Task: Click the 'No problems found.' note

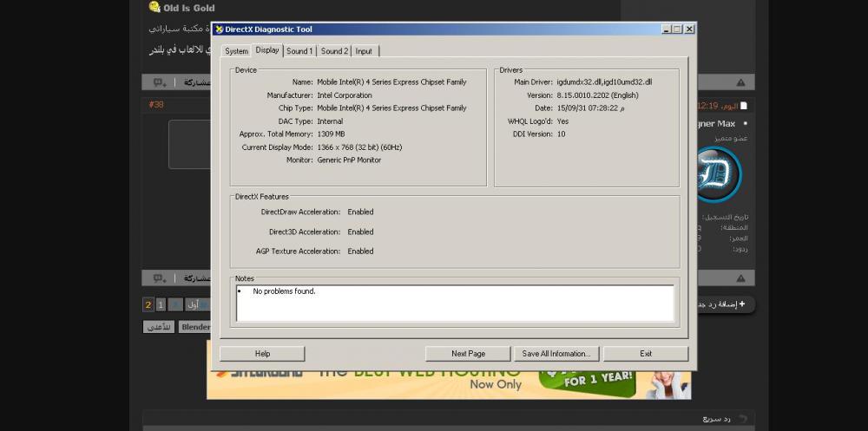Action: click(284, 291)
